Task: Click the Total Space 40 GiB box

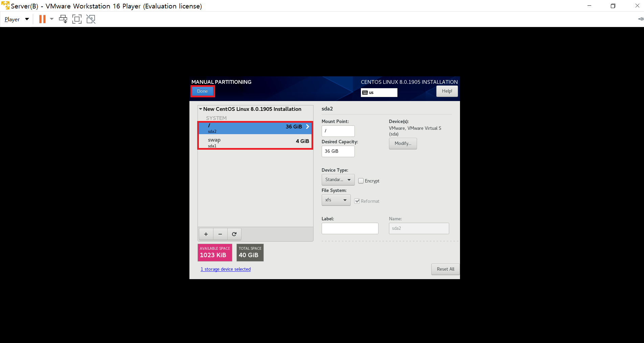Action: [x=250, y=252]
